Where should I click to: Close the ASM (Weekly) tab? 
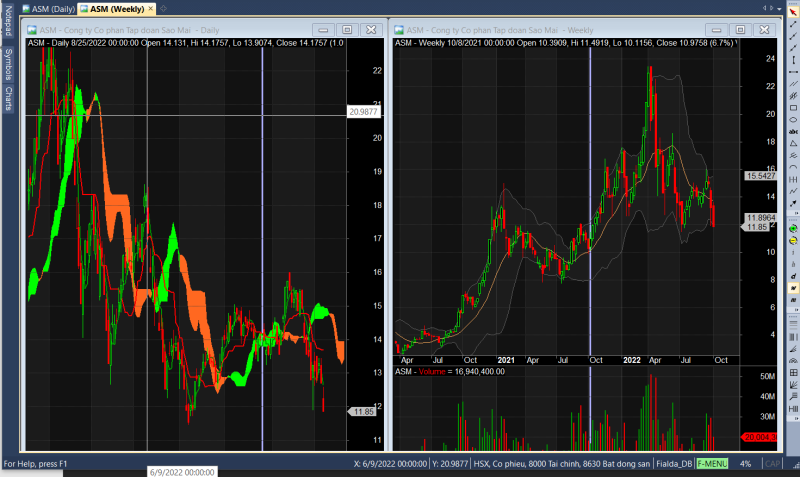coord(150,9)
